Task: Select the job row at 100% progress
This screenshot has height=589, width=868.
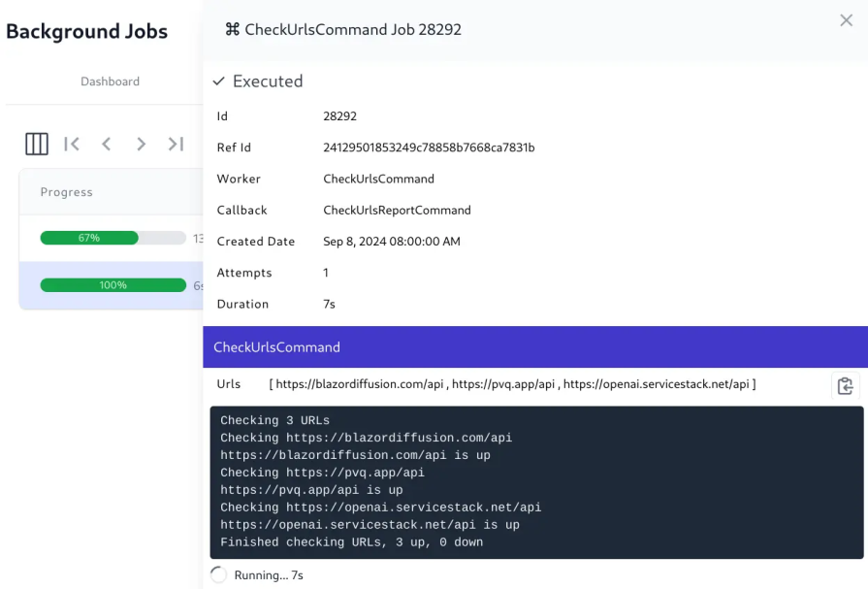Action: [112, 285]
